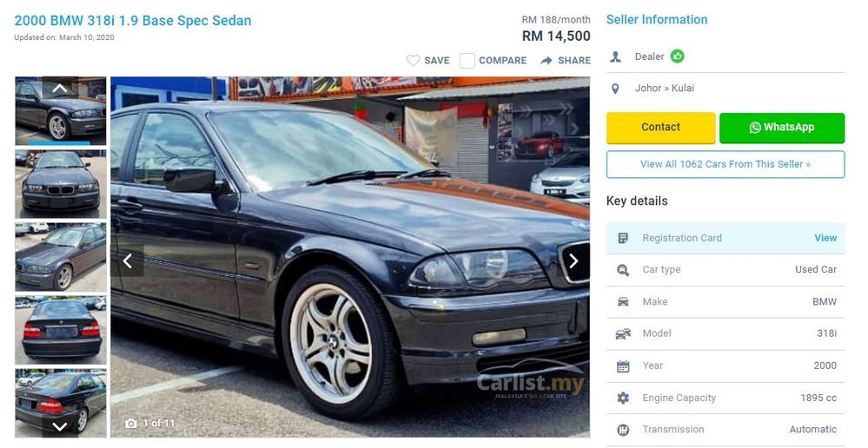Open the Registration Card View link

tap(825, 238)
